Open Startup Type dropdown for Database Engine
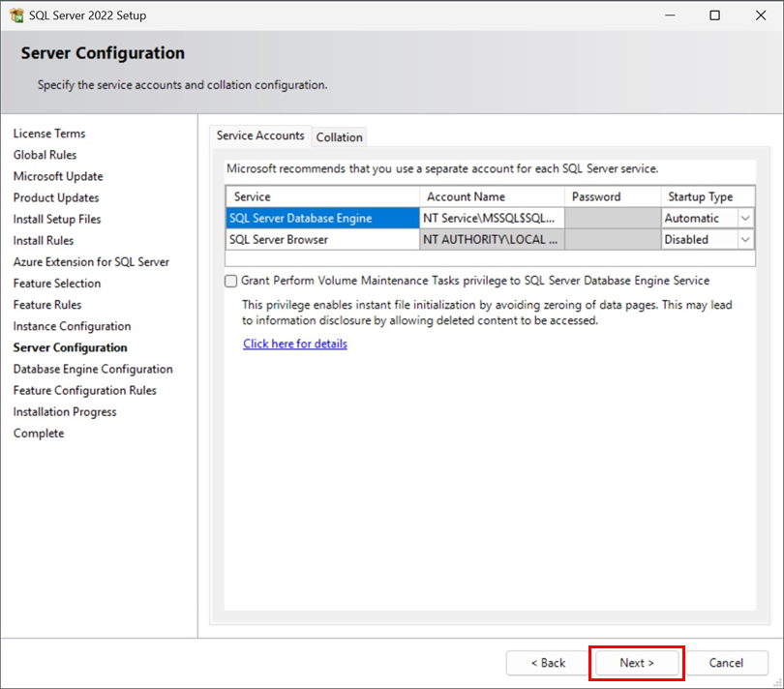 [x=745, y=218]
